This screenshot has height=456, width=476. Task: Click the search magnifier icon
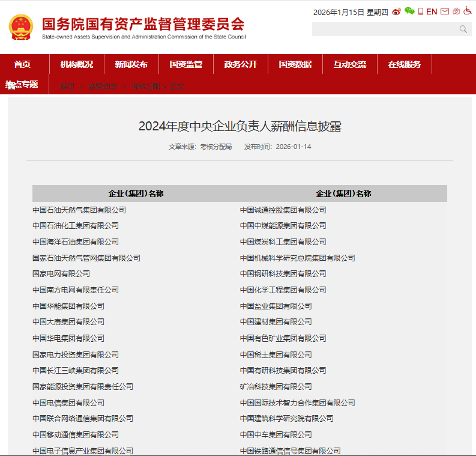point(463,29)
